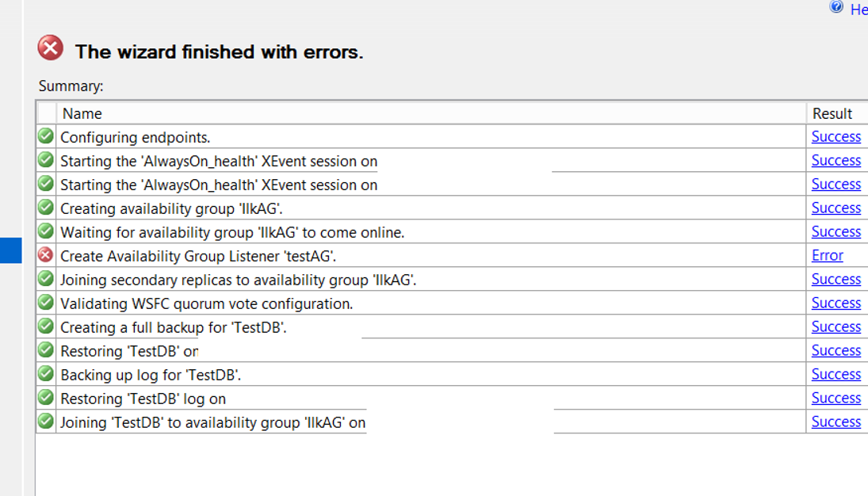868x496 pixels.
Task: Open Success link for Validating WSFC quorum vote
Action: [835, 303]
